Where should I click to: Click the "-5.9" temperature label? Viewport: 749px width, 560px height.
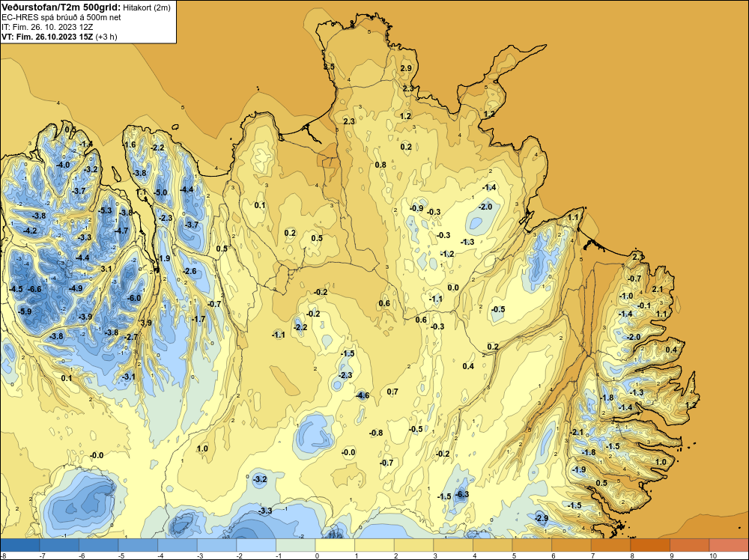(x=25, y=311)
